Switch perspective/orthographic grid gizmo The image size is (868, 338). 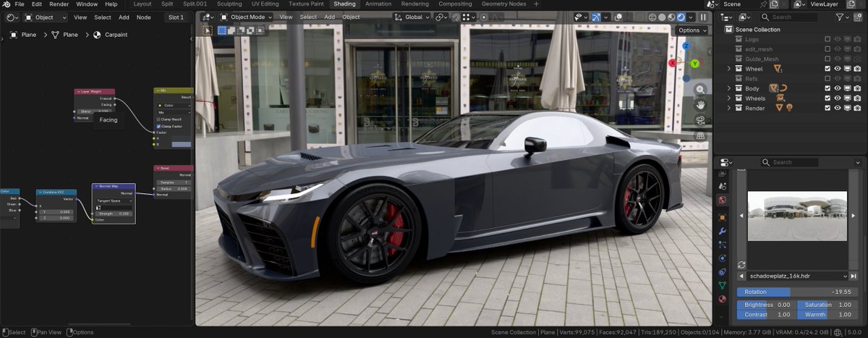click(x=700, y=135)
